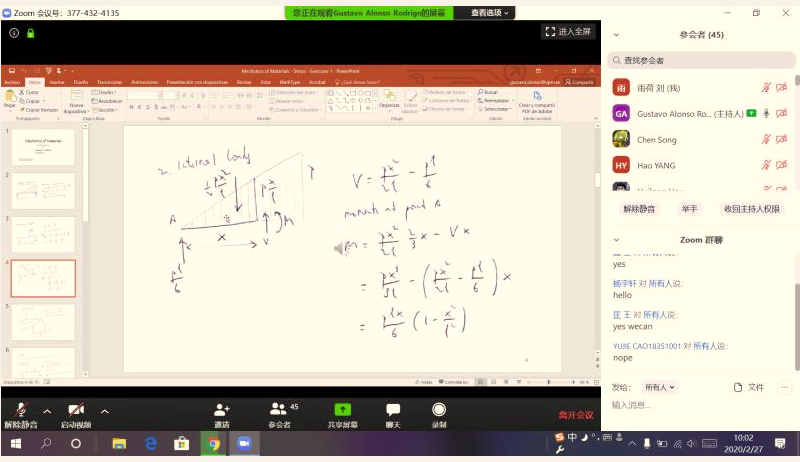
Task: Unmute microphone via 解除静音 toolbar button
Action: click(20, 411)
